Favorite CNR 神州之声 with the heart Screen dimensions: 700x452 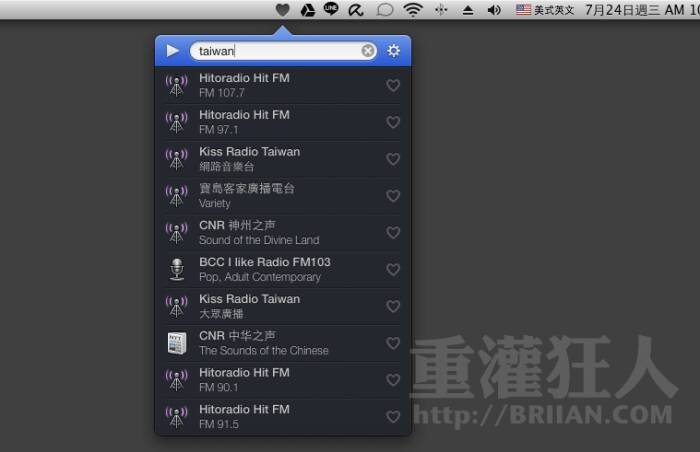[393, 233]
